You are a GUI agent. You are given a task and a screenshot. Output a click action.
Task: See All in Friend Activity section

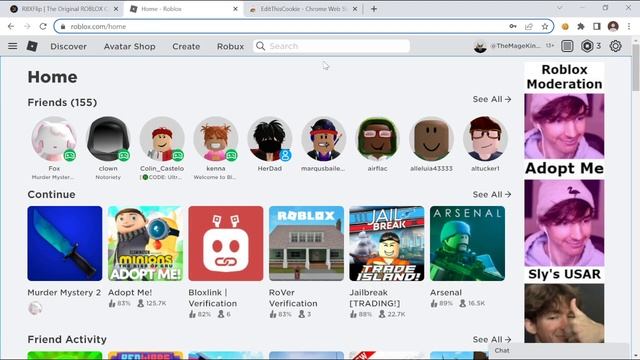[x=492, y=339]
